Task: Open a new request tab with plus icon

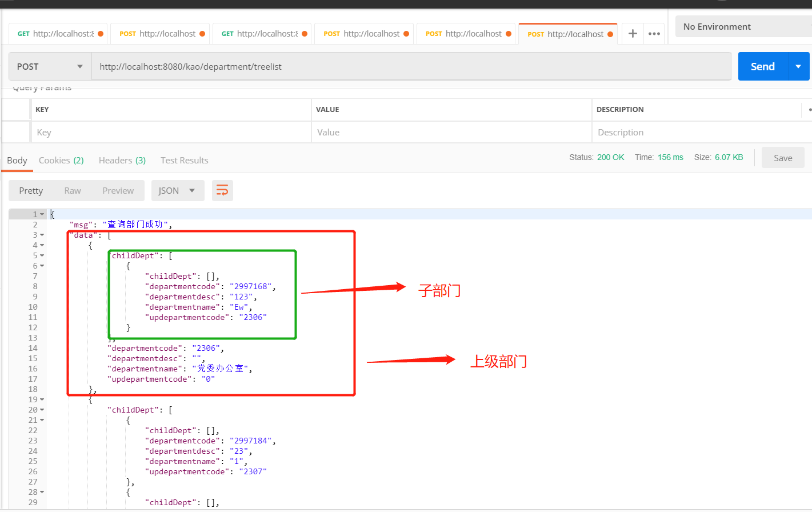Action: pos(632,34)
